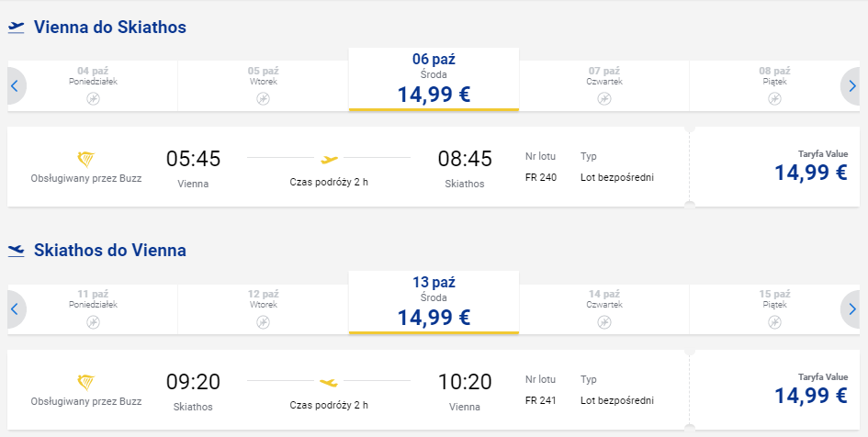Click the no-flight icon under 12 paź
This screenshot has height=437, width=868.
264,322
